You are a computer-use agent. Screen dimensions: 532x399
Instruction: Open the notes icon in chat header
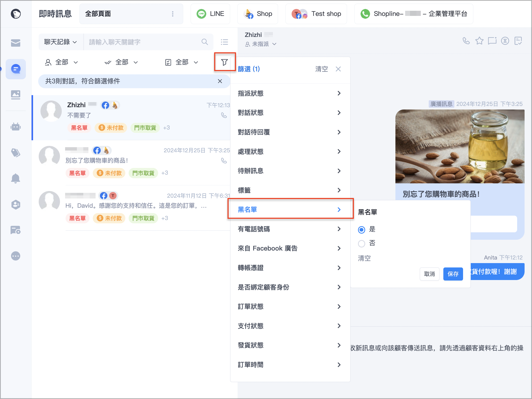518,41
